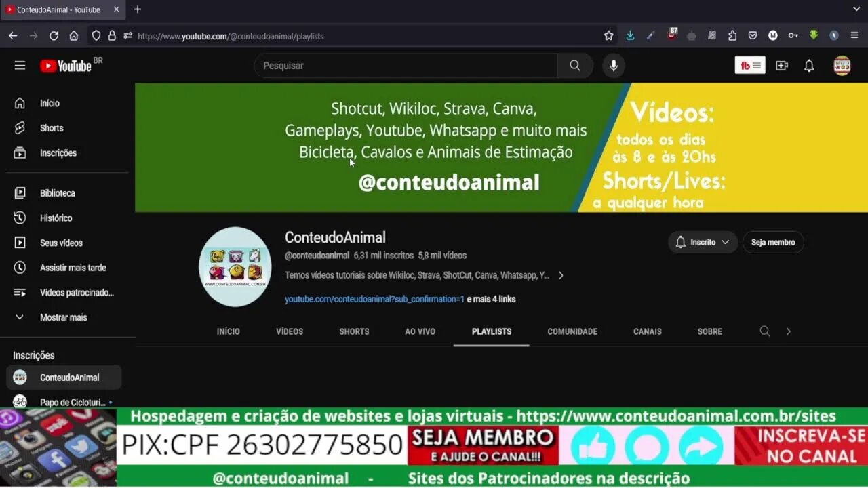Expand channel description chevron
Viewport: 868px width, 488px height.
(560, 275)
